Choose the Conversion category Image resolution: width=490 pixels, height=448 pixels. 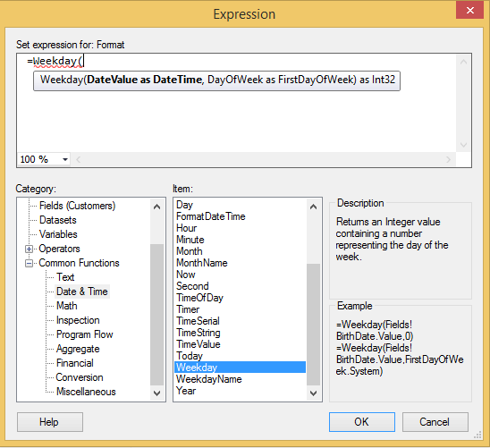point(80,377)
